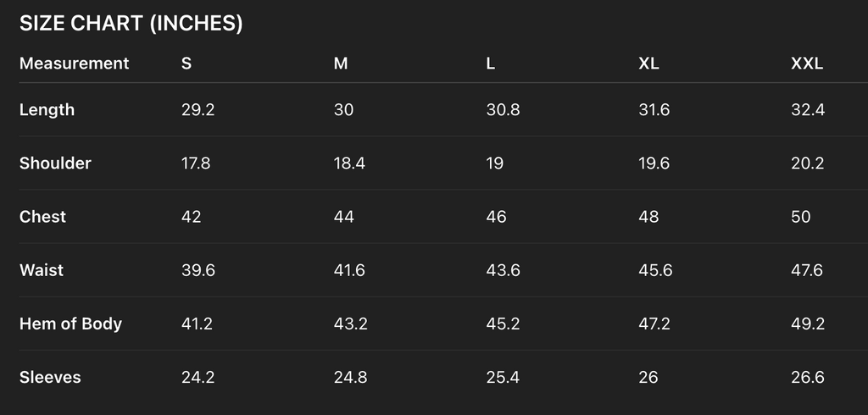The image size is (868, 415).
Task: Click the M size column header
Action: coord(341,64)
